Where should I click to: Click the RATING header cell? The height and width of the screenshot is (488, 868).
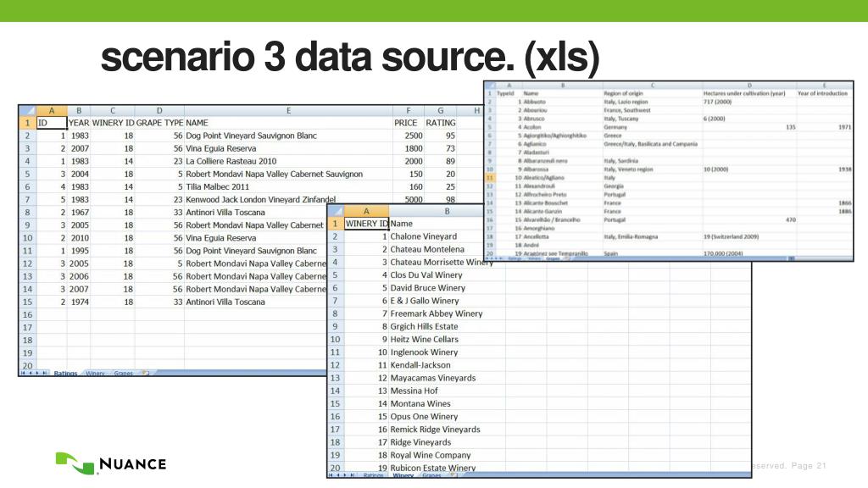pyautogui.click(x=440, y=123)
